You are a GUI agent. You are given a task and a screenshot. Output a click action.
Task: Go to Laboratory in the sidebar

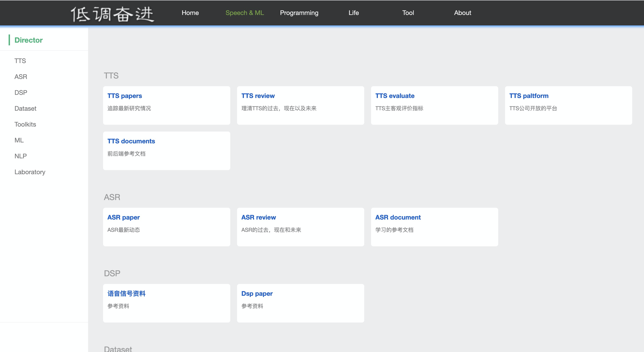pos(30,172)
